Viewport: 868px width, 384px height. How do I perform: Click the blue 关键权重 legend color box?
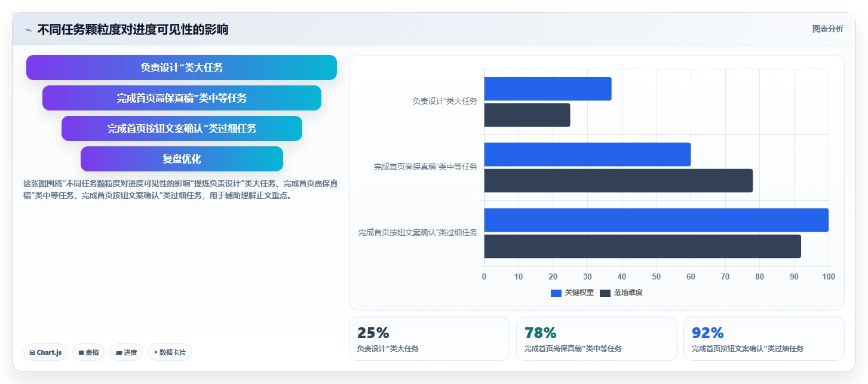(x=556, y=293)
